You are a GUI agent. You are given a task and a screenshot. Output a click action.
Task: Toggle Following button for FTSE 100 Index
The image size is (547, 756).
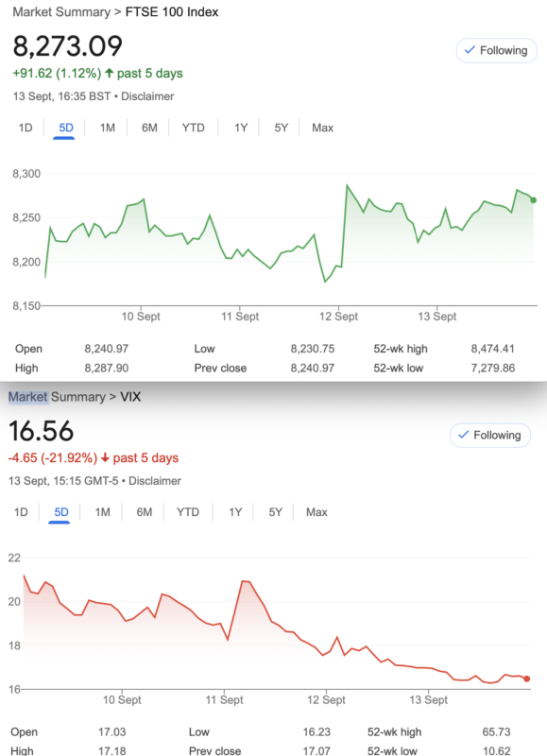point(496,50)
